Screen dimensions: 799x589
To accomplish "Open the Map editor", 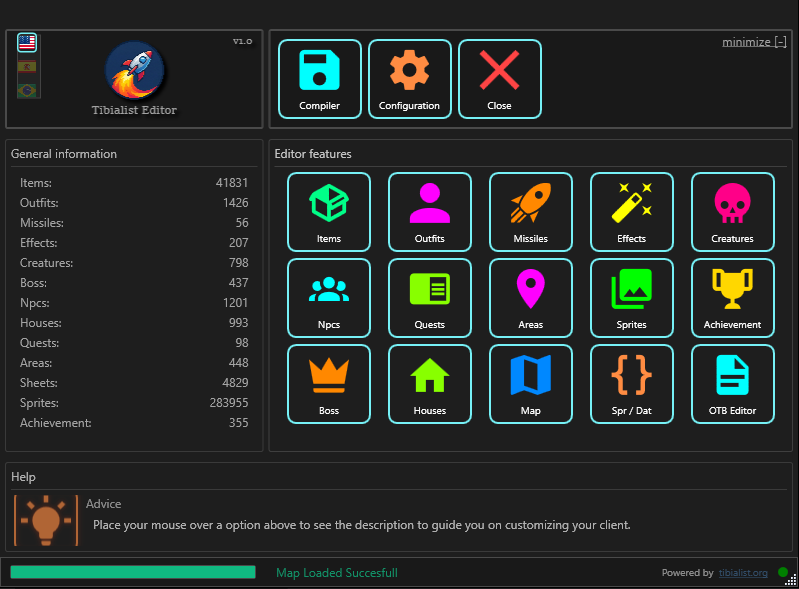I will click(530, 384).
